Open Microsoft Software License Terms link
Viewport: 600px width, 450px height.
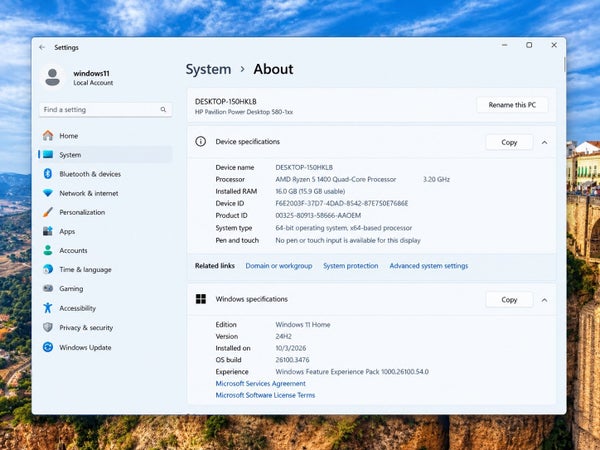[265, 395]
